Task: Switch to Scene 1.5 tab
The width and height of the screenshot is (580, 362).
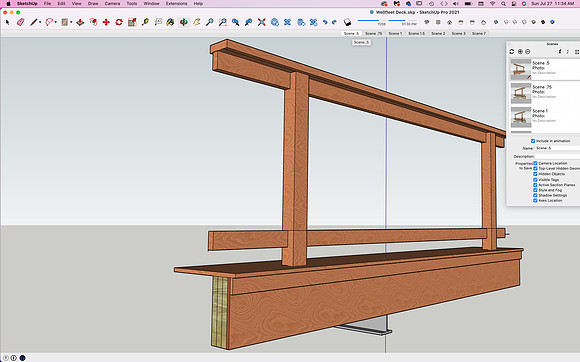Action: pos(417,33)
